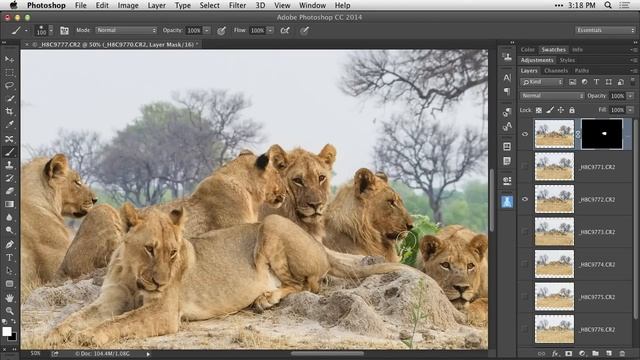Select the Dodge tool
This screenshot has width=640, height=360.
[9, 230]
